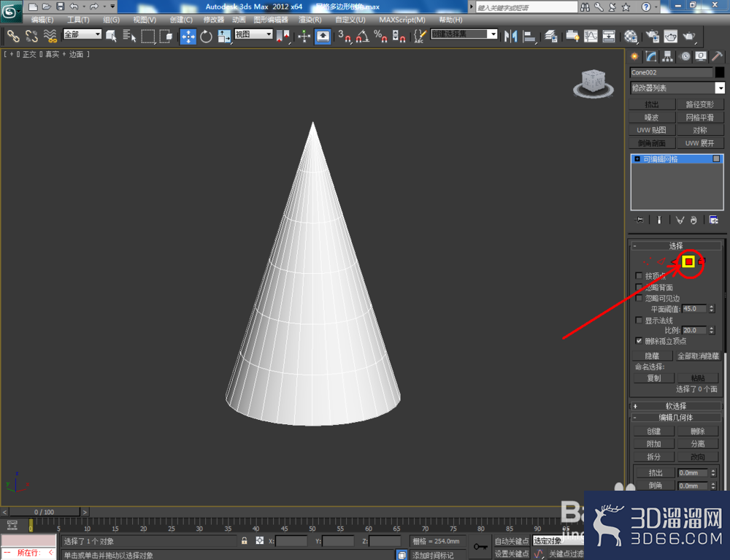Viewport: 730px width, 560px height.
Task: Click the Cone002 object color swatch
Action: tap(720, 72)
